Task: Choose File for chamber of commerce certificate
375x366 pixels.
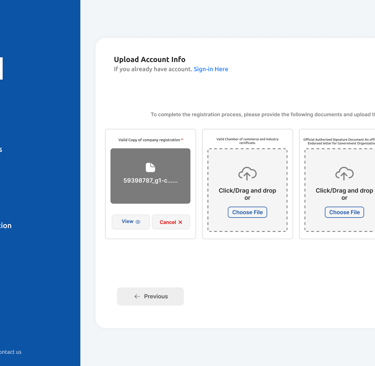Action: click(x=247, y=212)
